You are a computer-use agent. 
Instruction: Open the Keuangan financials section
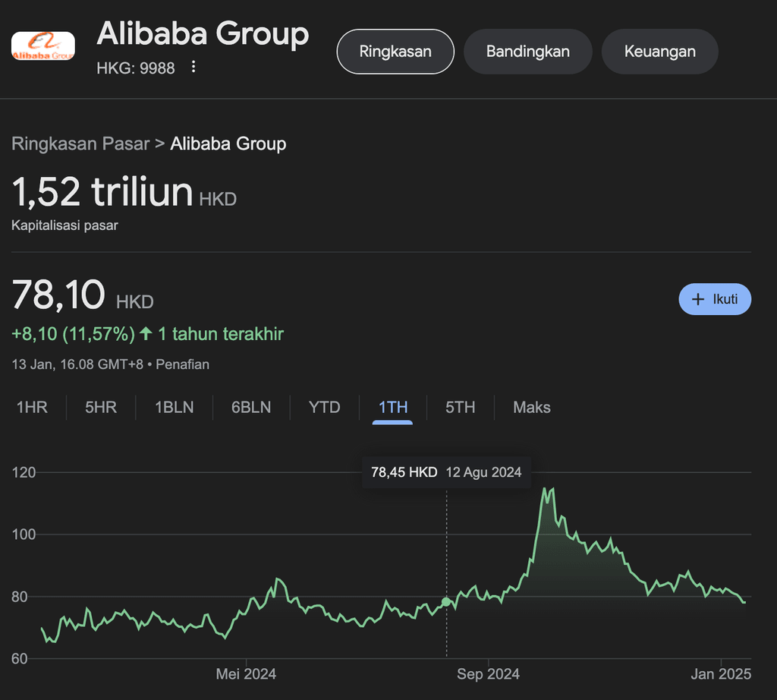click(659, 51)
